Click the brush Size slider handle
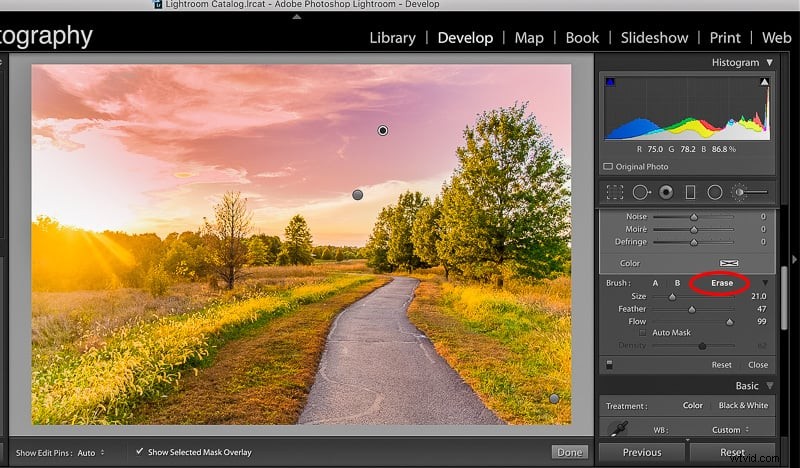 coord(672,297)
